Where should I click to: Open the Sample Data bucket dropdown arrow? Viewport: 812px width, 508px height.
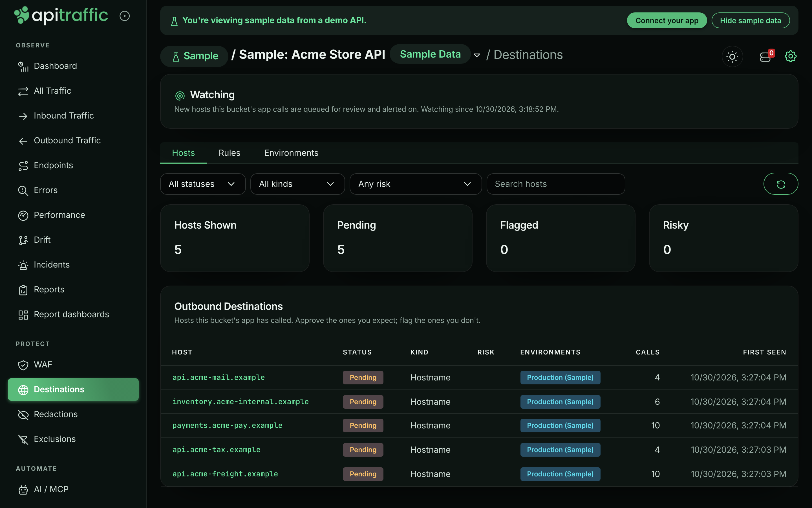(x=477, y=55)
